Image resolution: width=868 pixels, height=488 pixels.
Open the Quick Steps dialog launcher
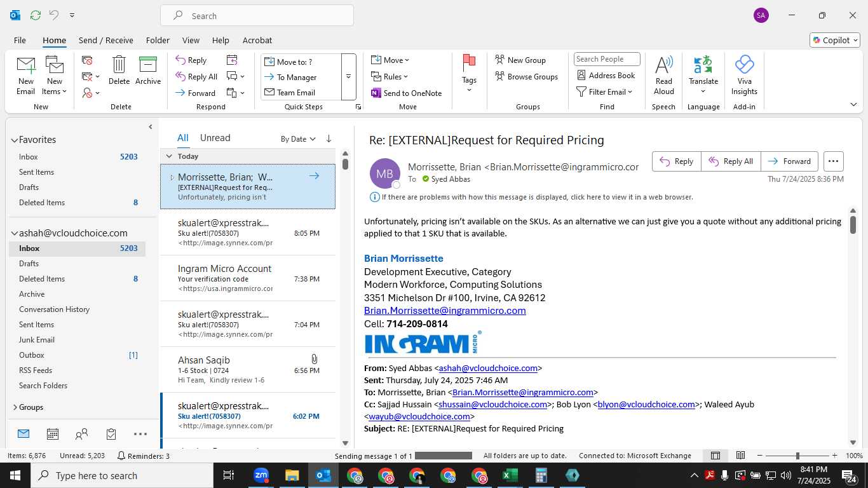click(358, 107)
